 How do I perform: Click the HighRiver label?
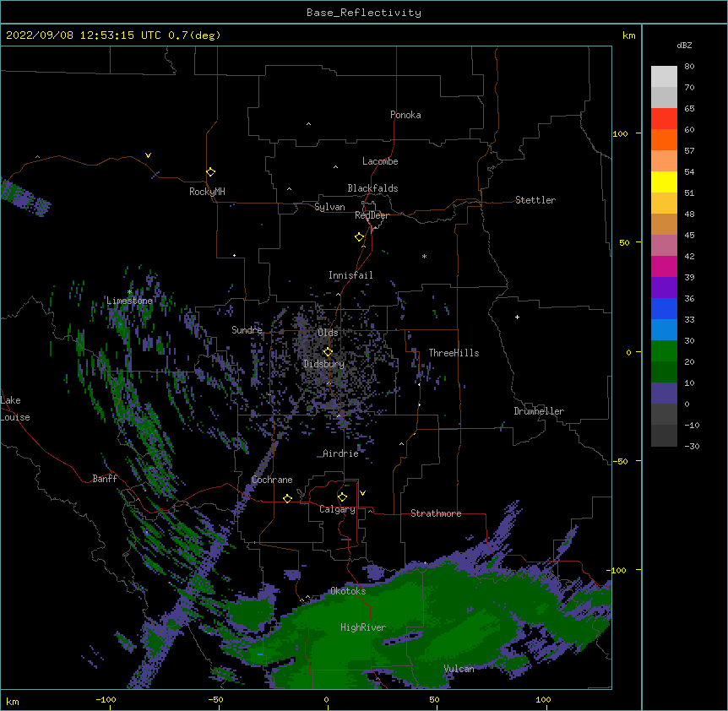(363, 627)
